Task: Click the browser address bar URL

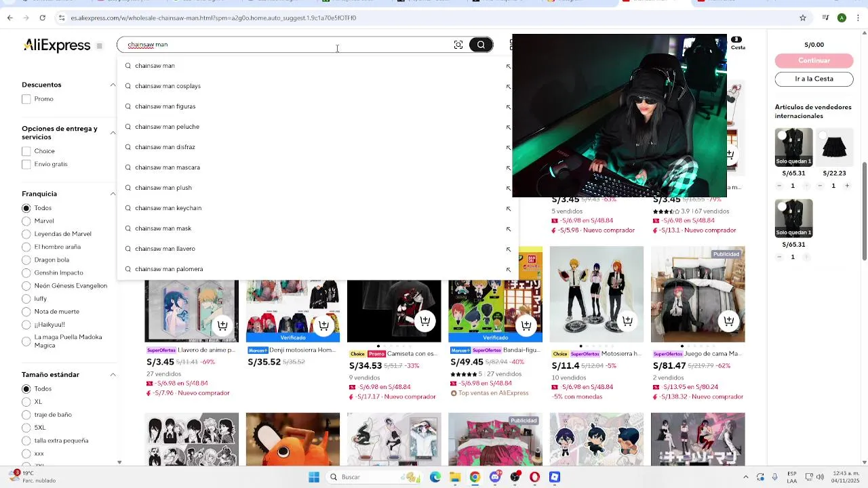Action: coord(213,18)
